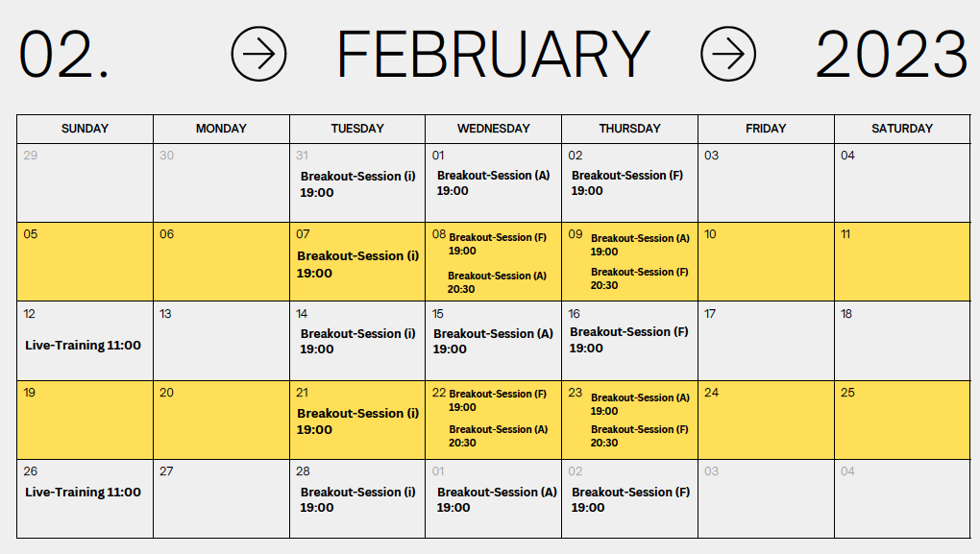
Task: Click the 2023 year label
Action: click(x=892, y=55)
